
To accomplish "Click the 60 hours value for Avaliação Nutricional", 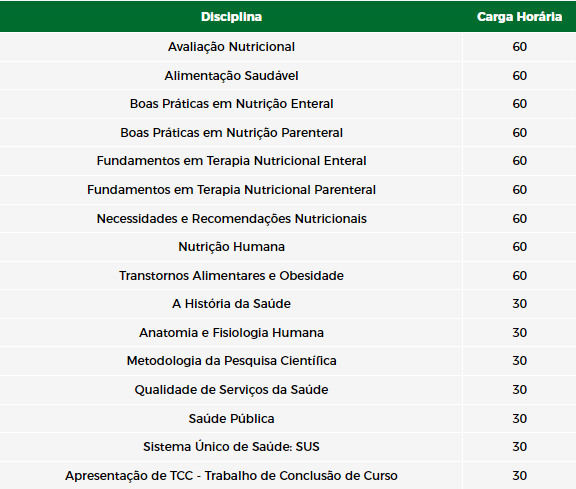I will pyautogui.click(x=519, y=47).
